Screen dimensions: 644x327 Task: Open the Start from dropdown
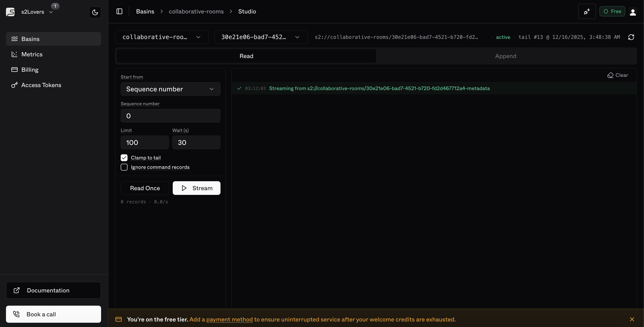point(170,89)
